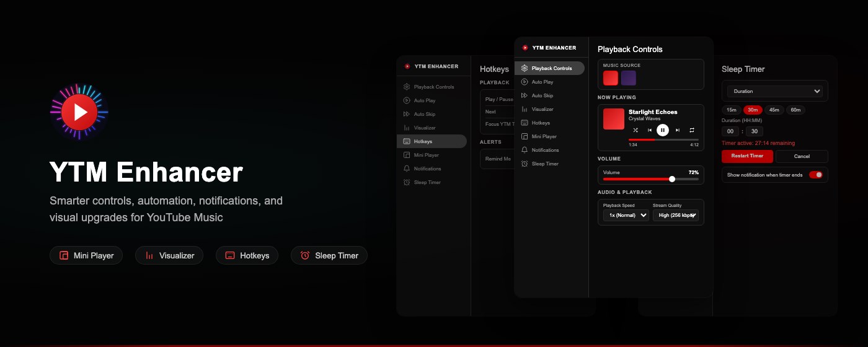Select the 45m timer preset
868x347 pixels.
tap(774, 110)
